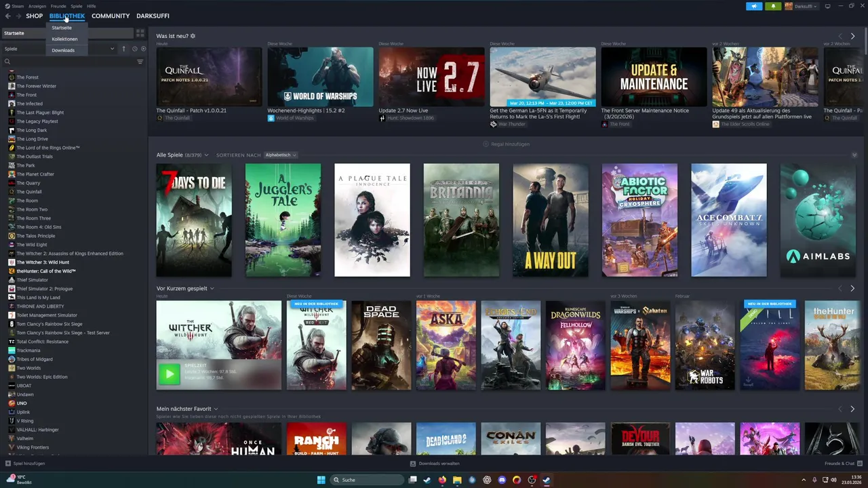This screenshot has width=868, height=488.
Task: Show hidden system tray icons
Action: coord(804,480)
